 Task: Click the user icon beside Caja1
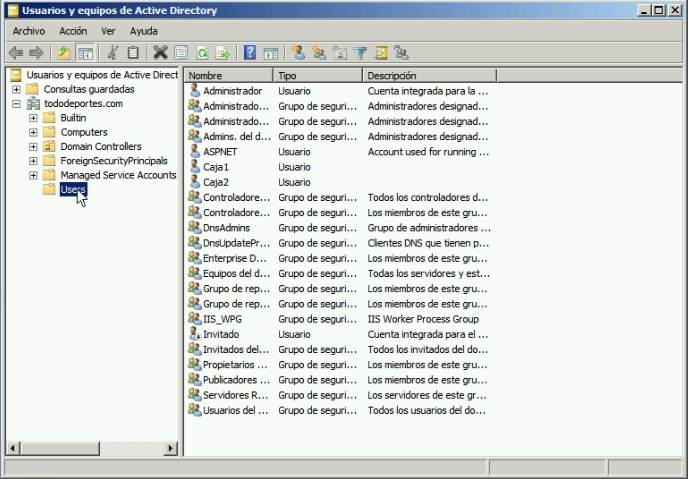point(195,167)
